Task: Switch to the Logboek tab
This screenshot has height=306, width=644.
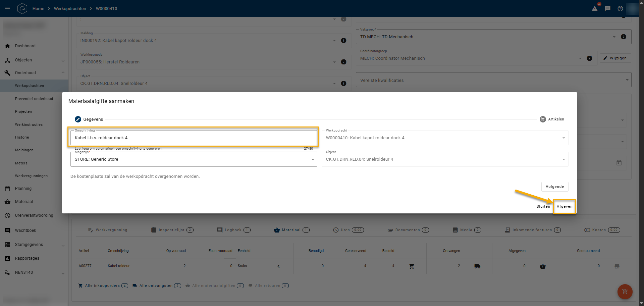Action: click(233, 230)
